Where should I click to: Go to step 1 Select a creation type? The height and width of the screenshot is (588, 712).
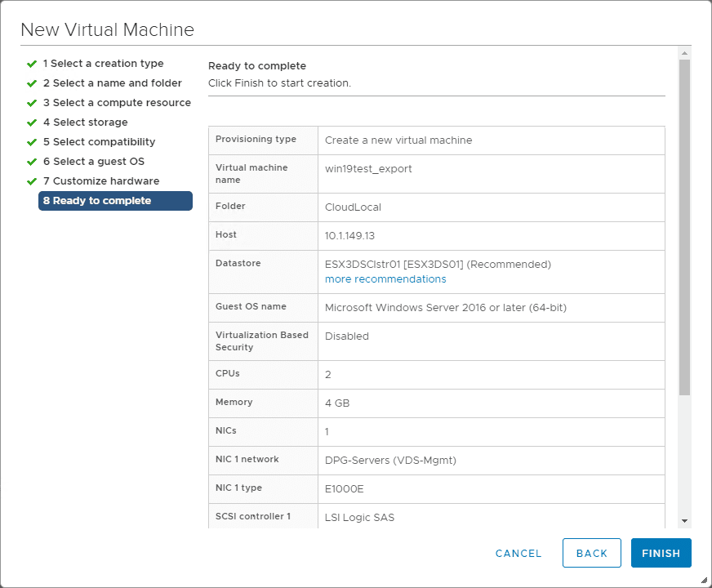(x=103, y=64)
